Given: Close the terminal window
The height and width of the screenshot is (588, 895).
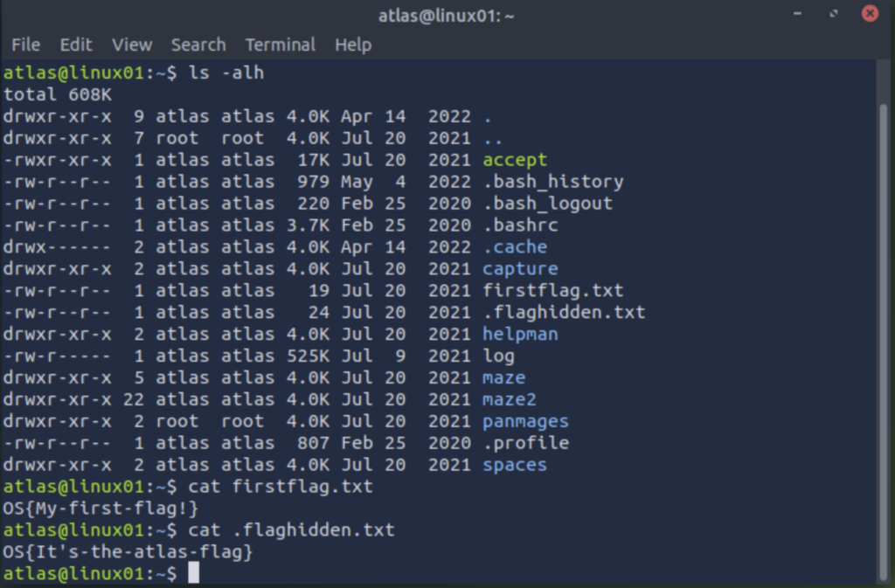Looking at the screenshot, I should tap(870, 13).
